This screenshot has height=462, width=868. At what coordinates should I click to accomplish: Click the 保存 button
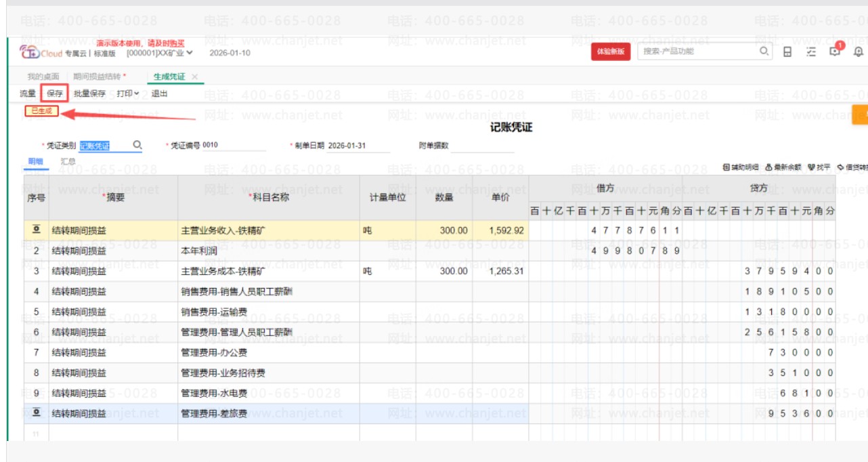pos(55,93)
